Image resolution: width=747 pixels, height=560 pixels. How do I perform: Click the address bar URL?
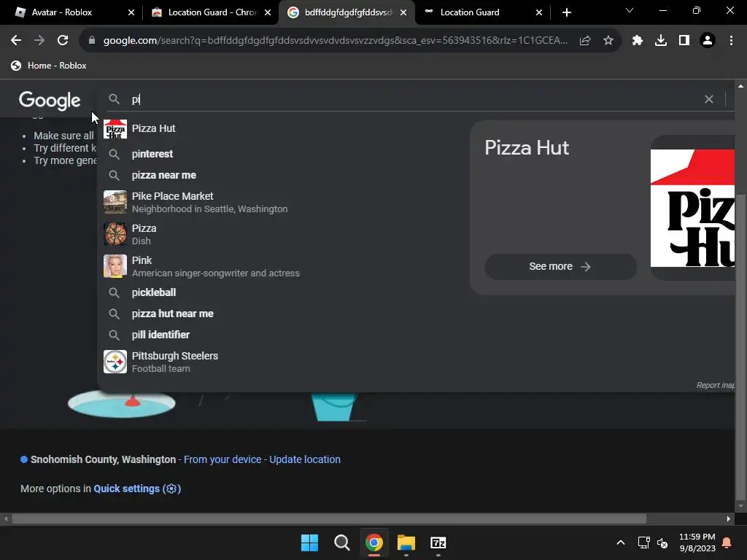click(x=336, y=41)
